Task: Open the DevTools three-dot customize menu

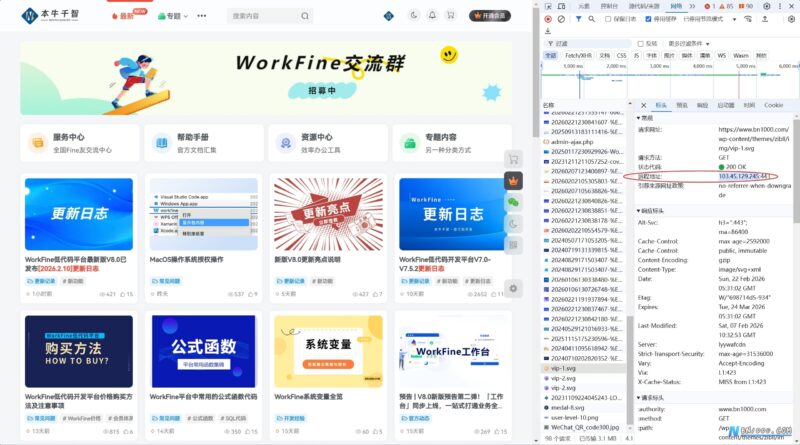Action: [780, 6]
